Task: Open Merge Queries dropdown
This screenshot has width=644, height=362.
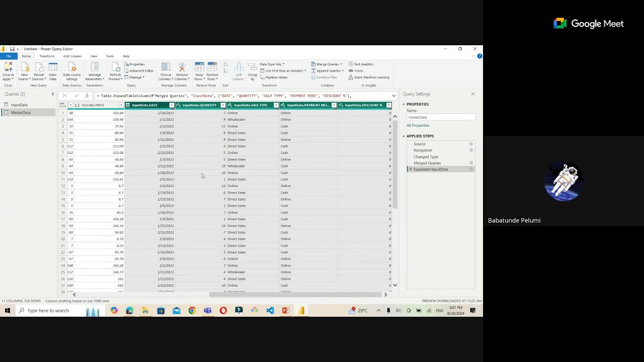Action: 327,64
